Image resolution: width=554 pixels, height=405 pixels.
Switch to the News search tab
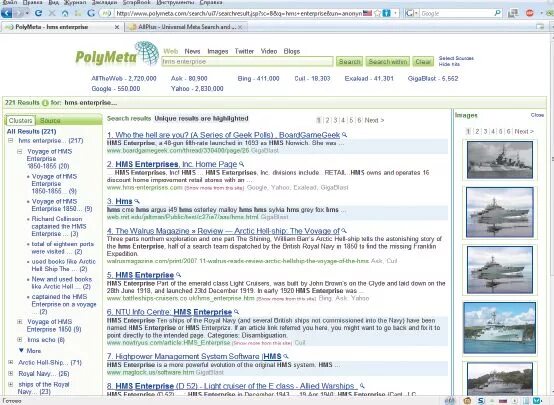tap(192, 51)
